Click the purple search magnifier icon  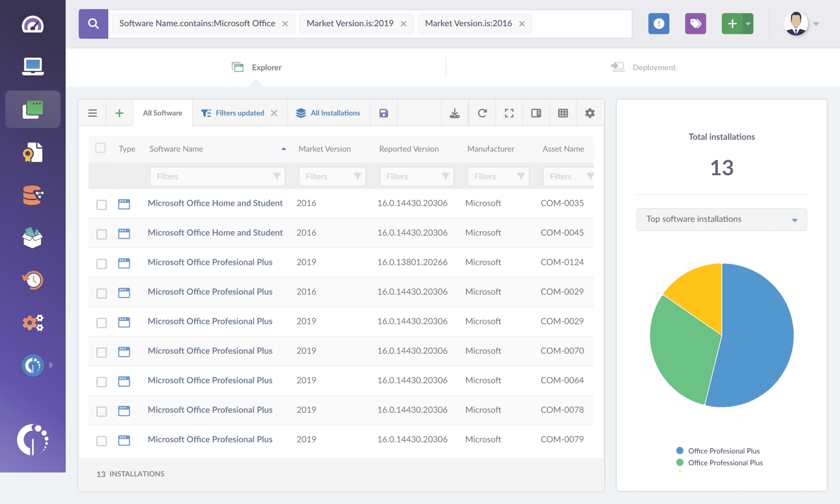tap(93, 23)
